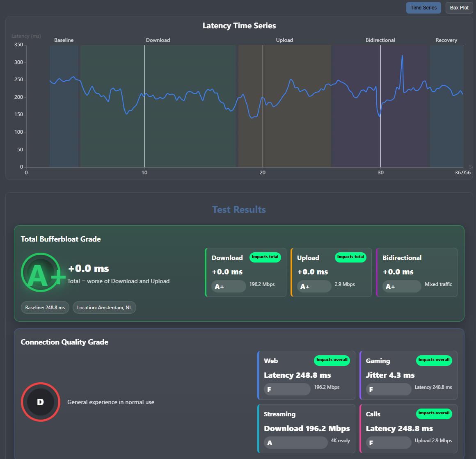This screenshot has height=459, width=476.
Task: Select the Download bufferbloat card
Action: coord(245,272)
